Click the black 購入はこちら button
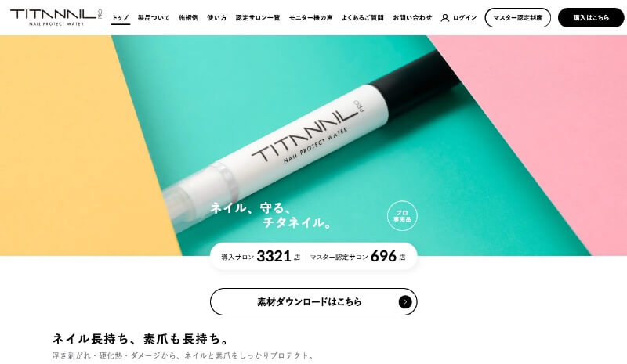Image resolution: width=627 pixels, height=364 pixels. pyautogui.click(x=591, y=17)
